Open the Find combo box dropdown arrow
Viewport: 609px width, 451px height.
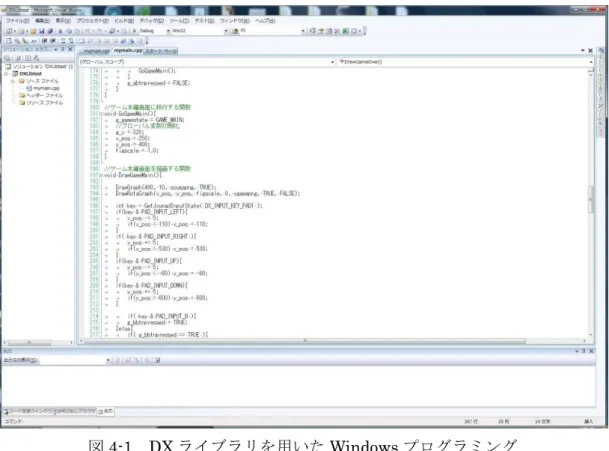point(303,31)
